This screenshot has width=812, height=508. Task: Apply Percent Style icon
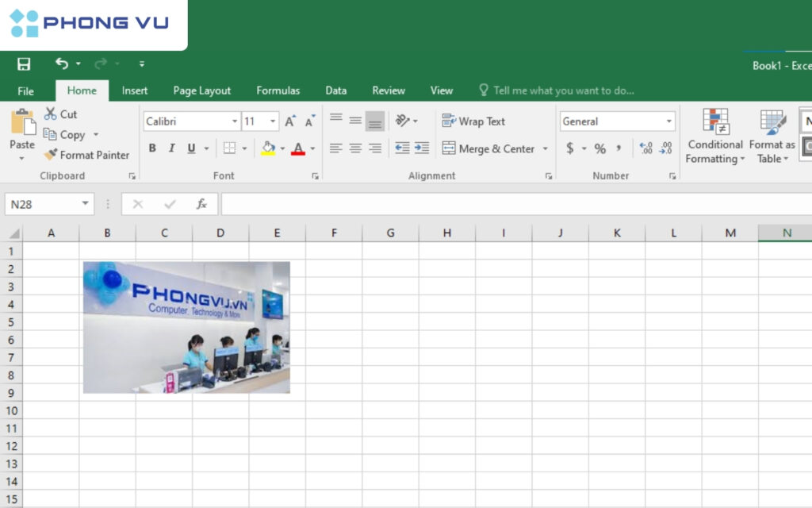coord(600,148)
